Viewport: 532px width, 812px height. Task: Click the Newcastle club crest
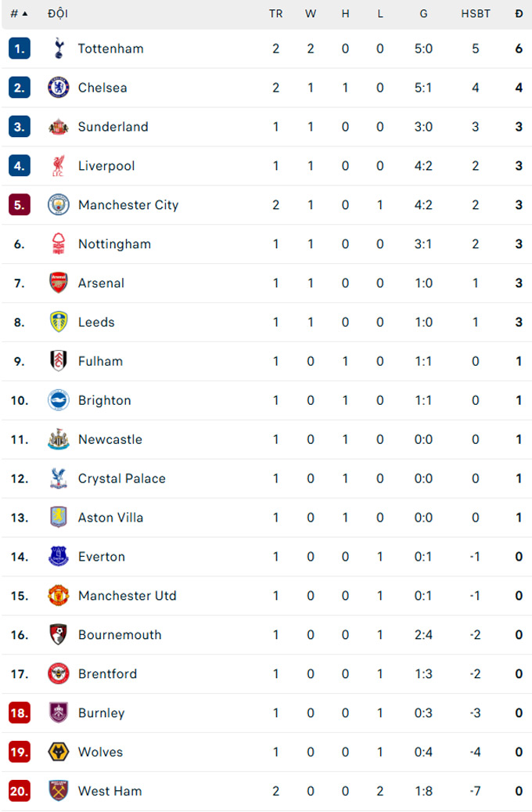(59, 439)
